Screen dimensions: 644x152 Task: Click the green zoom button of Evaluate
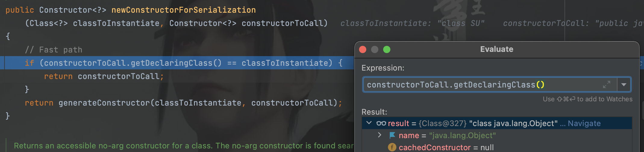tap(387, 49)
